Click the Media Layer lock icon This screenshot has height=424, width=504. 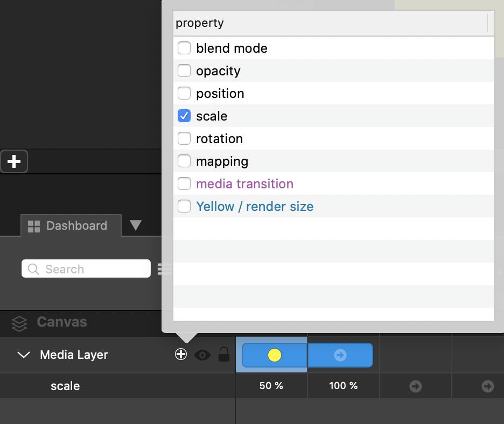click(224, 355)
